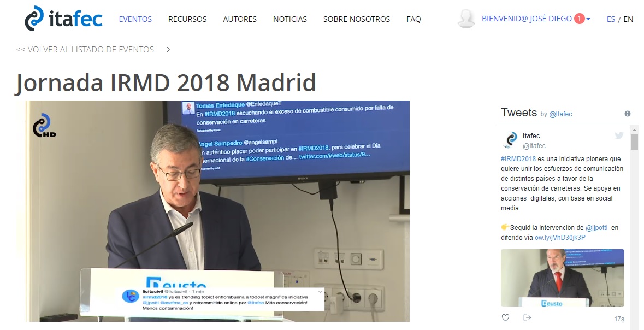Click the red notification badge

[x=578, y=19]
